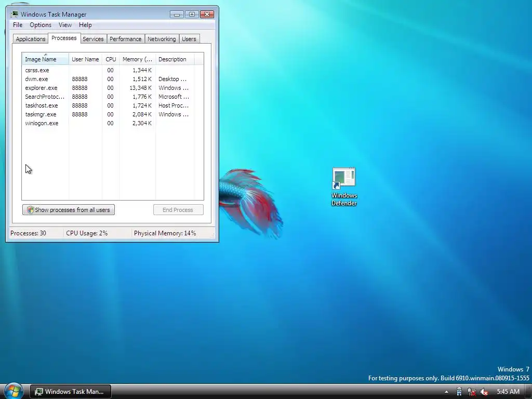Minimize the Task Manager window
532x399 pixels.
pyautogui.click(x=177, y=14)
